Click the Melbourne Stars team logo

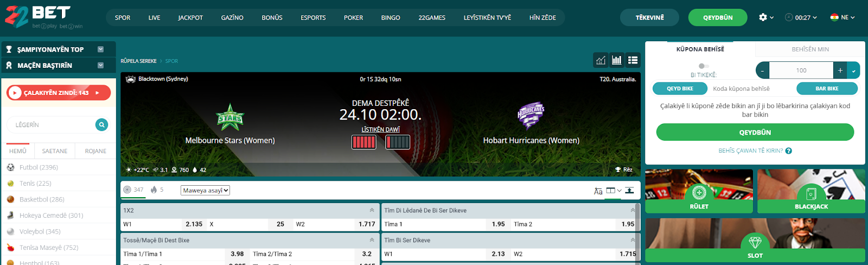click(x=230, y=117)
